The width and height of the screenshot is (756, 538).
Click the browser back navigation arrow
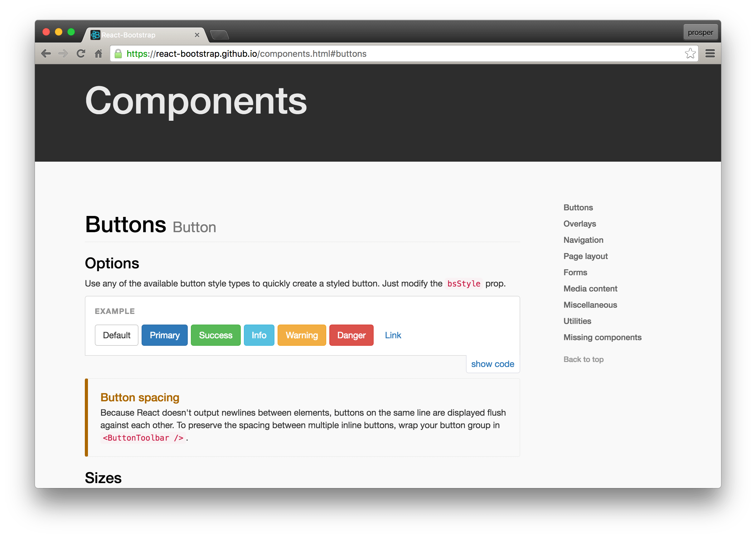pyautogui.click(x=46, y=53)
